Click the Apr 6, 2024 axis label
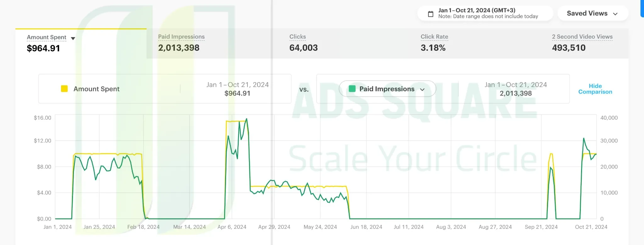 tap(232, 227)
